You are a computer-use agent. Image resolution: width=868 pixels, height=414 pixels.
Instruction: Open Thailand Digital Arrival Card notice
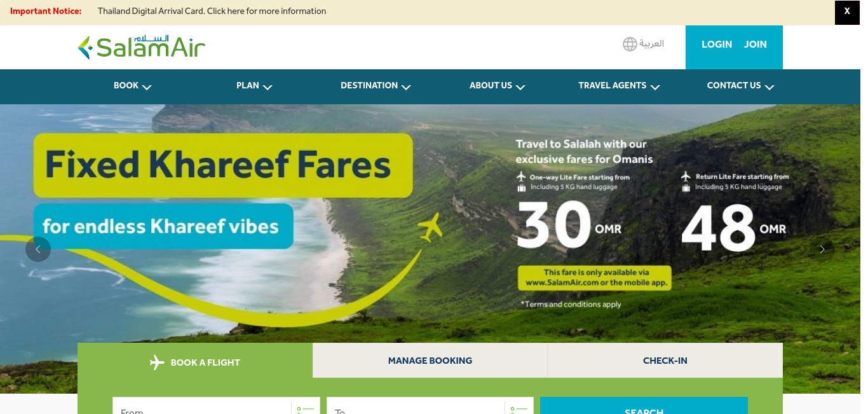(x=212, y=11)
